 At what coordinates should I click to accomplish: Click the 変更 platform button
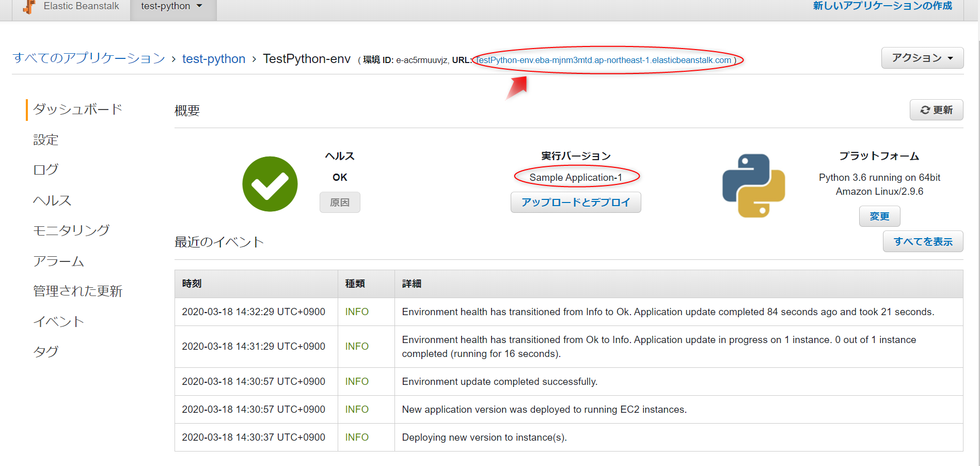click(879, 216)
